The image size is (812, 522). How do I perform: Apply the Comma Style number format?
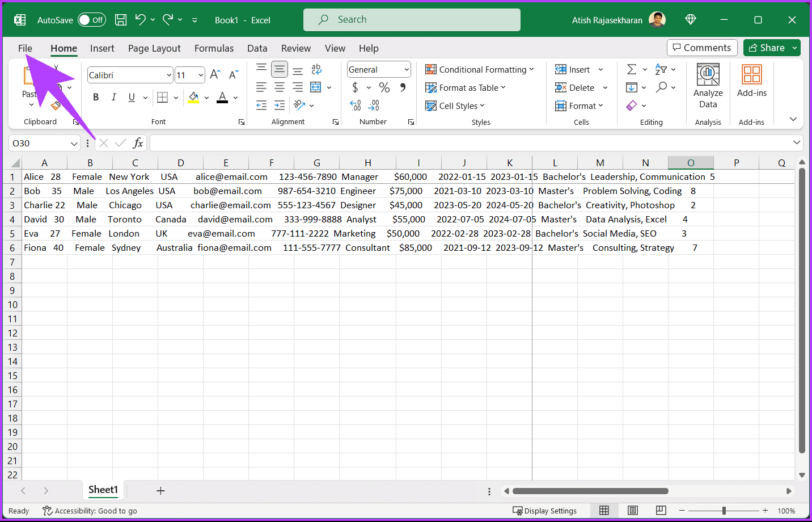coord(402,87)
